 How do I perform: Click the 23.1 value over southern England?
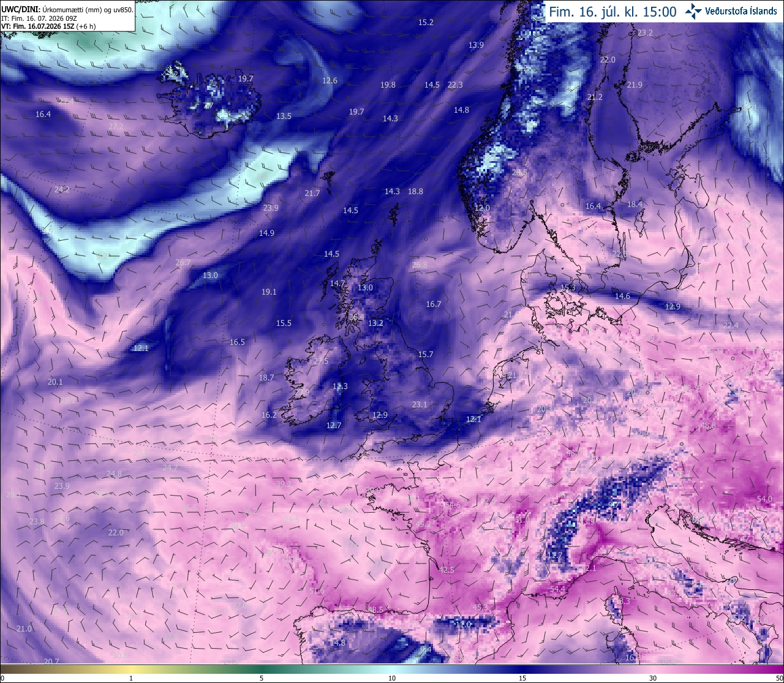click(420, 405)
